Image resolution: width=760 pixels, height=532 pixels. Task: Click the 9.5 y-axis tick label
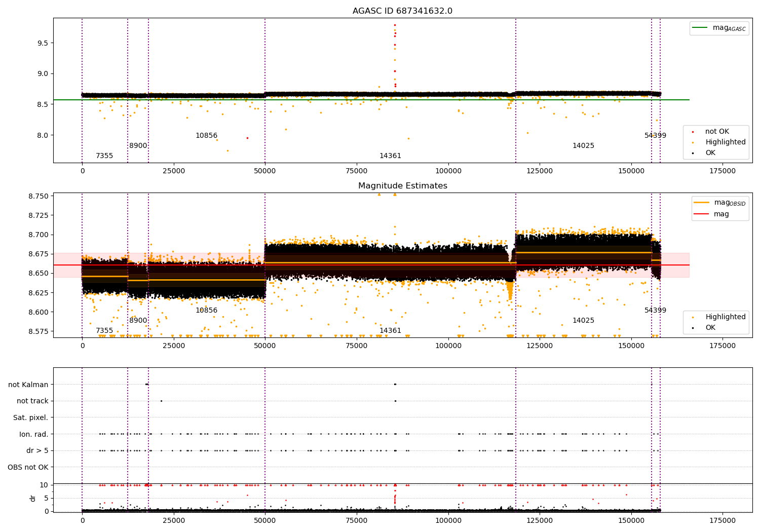coord(43,43)
